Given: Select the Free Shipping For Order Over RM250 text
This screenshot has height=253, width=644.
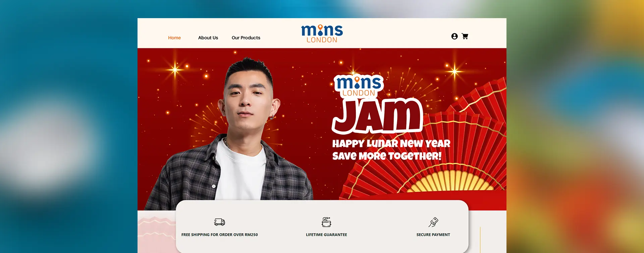Looking at the screenshot, I should click(x=220, y=235).
